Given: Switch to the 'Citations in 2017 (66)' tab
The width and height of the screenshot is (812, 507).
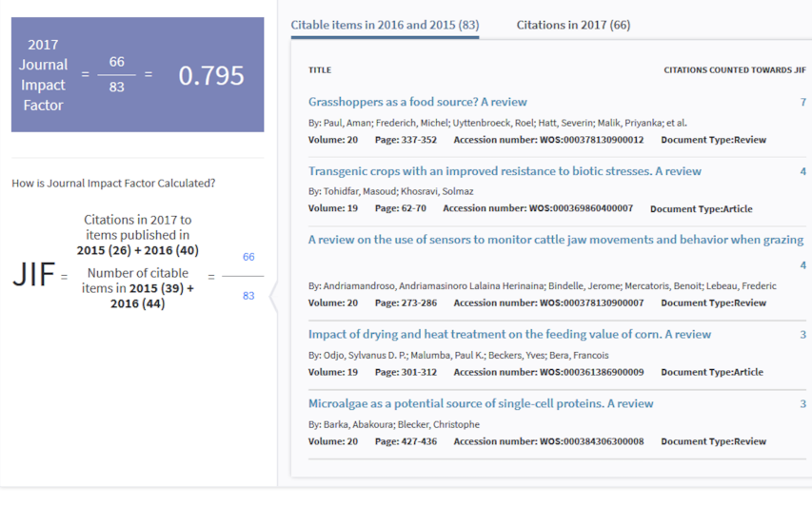Looking at the screenshot, I should pos(573,25).
